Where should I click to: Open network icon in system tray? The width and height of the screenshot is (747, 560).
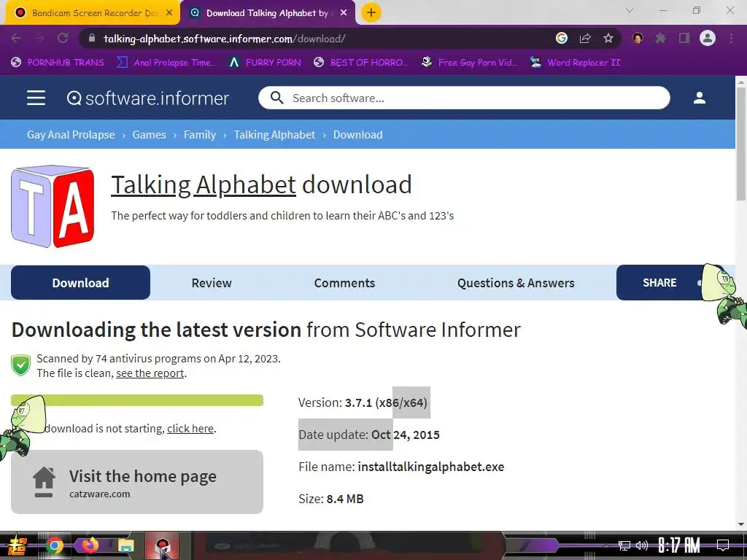pyautogui.click(x=624, y=545)
